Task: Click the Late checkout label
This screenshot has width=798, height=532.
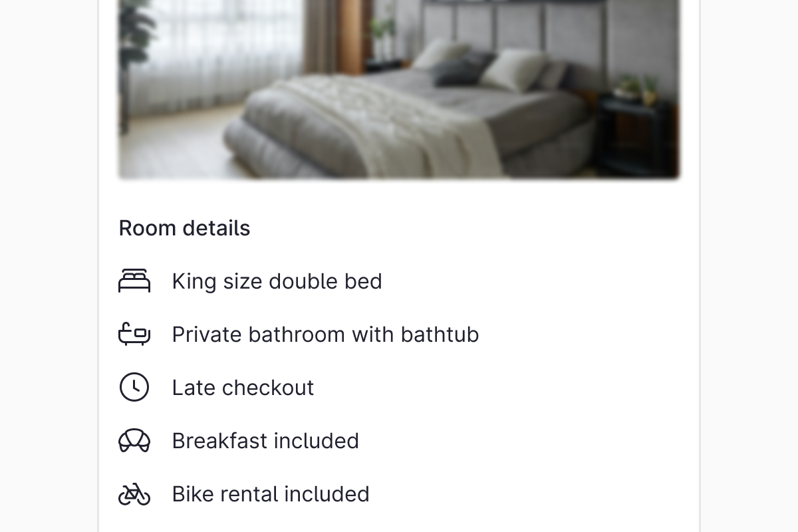Action: pyautogui.click(x=243, y=388)
